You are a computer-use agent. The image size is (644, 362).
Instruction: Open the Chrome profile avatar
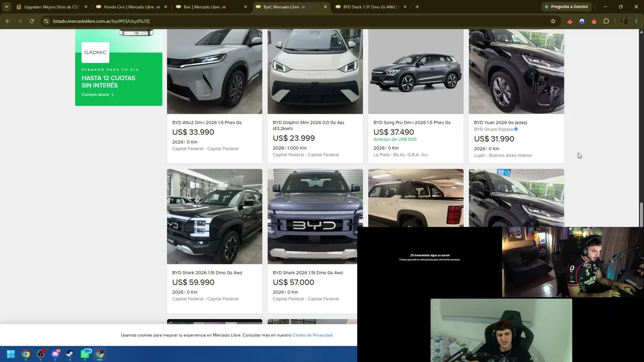[x=624, y=21]
